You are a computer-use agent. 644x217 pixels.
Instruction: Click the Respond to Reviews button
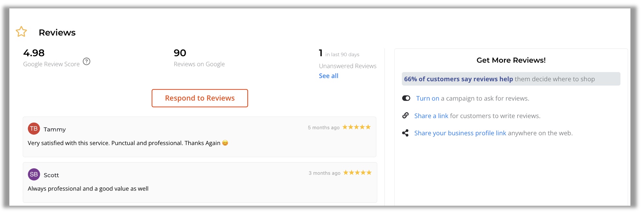(200, 98)
